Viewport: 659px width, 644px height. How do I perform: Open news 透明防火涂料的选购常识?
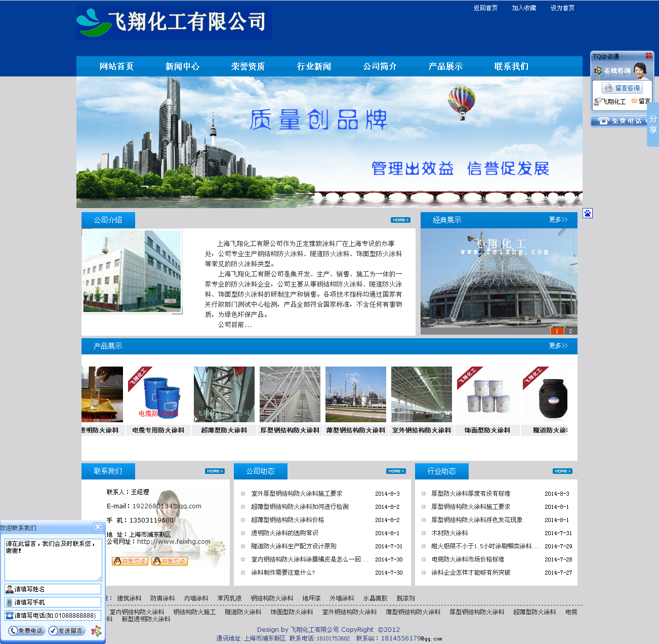[x=284, y=533]
